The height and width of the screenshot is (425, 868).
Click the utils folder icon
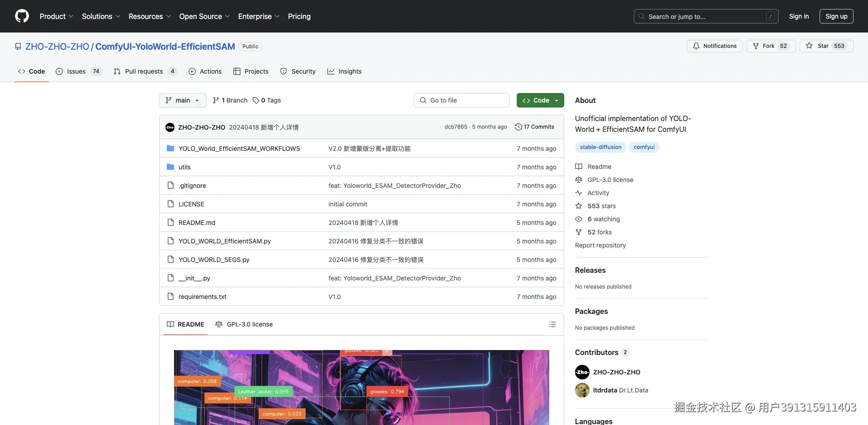[170, 167]
